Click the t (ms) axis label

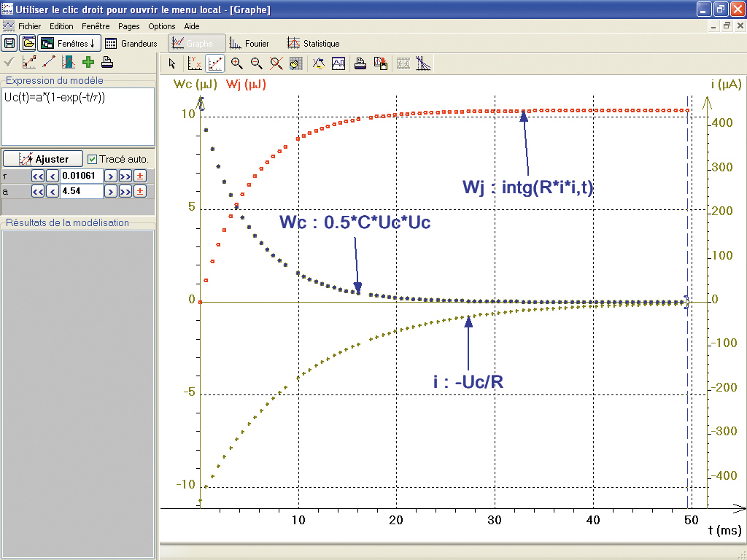pyautogui.click(x=724, y=530)
